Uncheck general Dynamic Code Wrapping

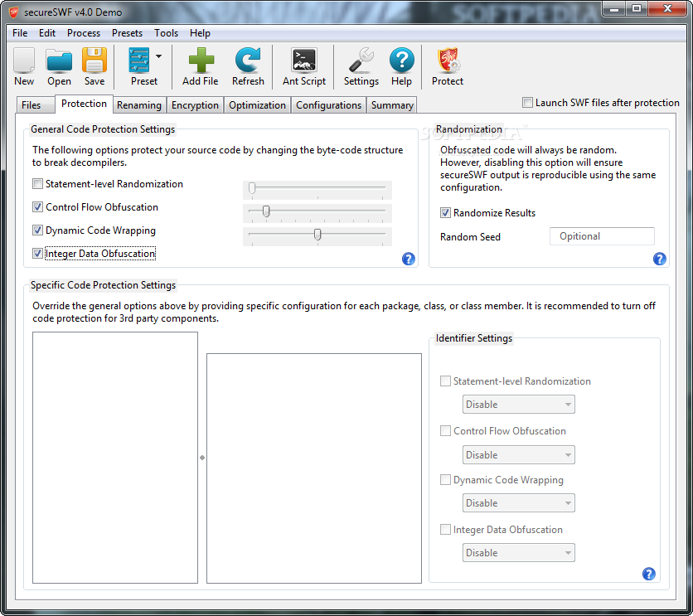coord(37,230)
